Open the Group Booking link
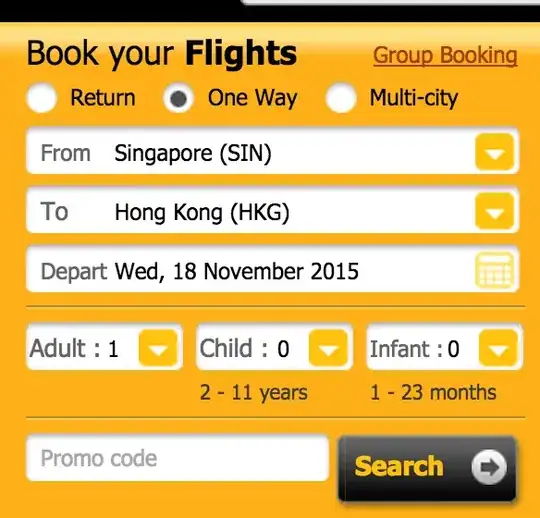Screen dimensions: 540x518 coord(445,55)
